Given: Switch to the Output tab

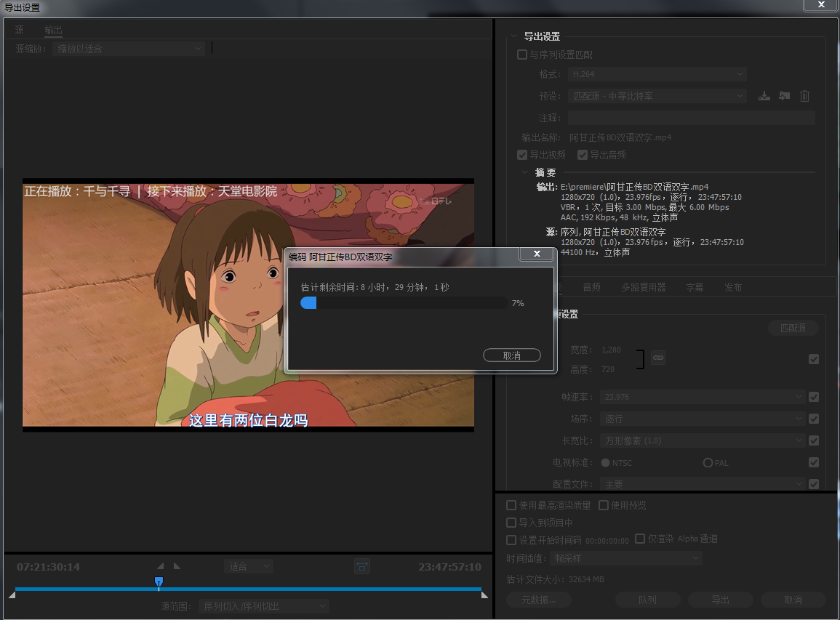Looking at the screenshot, I should (53, 30).
